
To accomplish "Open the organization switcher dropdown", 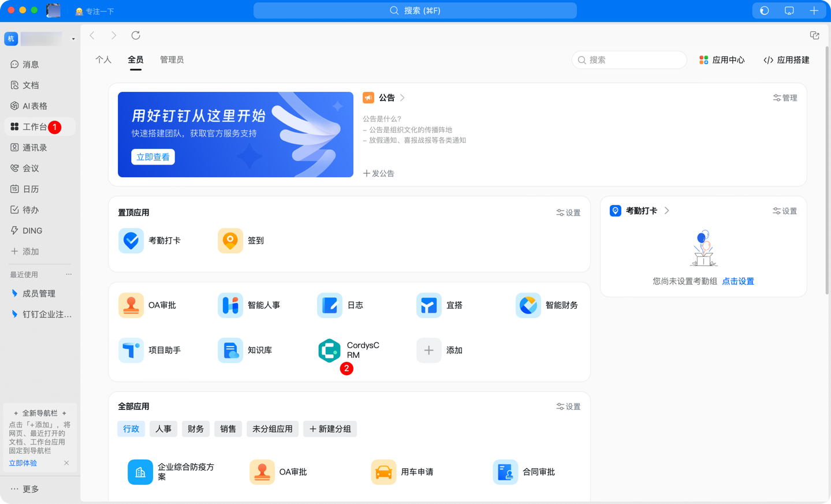I will point(73,39).
